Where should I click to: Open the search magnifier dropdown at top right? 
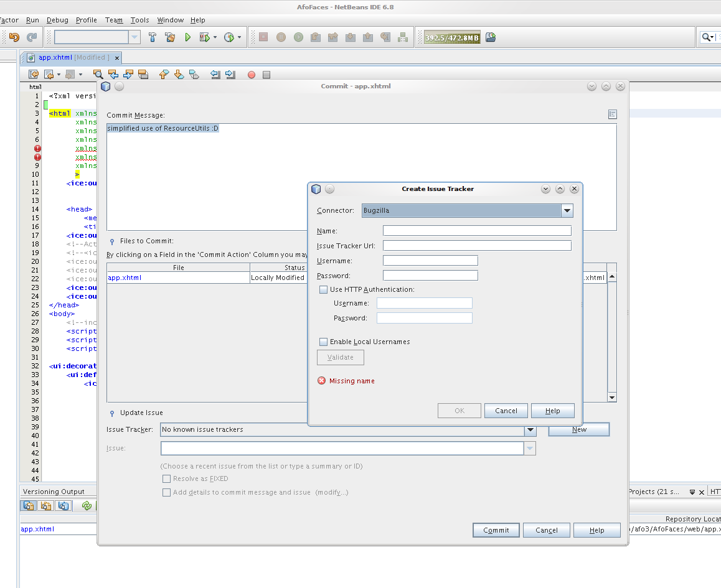click(x=708, y=37)
